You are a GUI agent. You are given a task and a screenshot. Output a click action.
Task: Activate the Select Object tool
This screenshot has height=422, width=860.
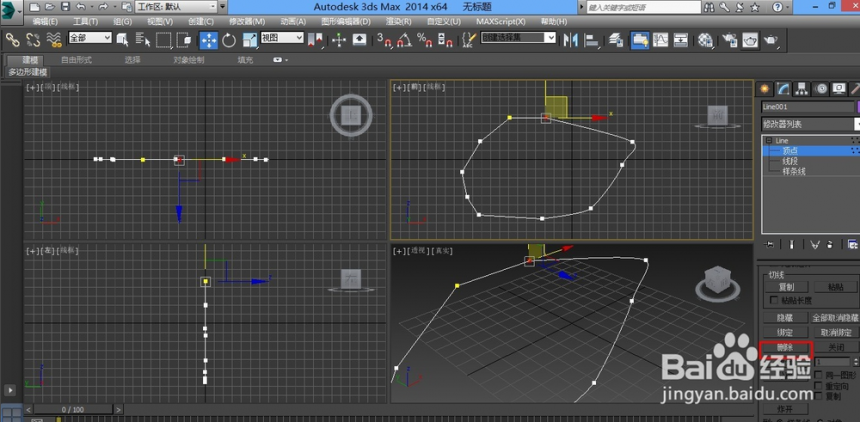[x=122, y=40]
